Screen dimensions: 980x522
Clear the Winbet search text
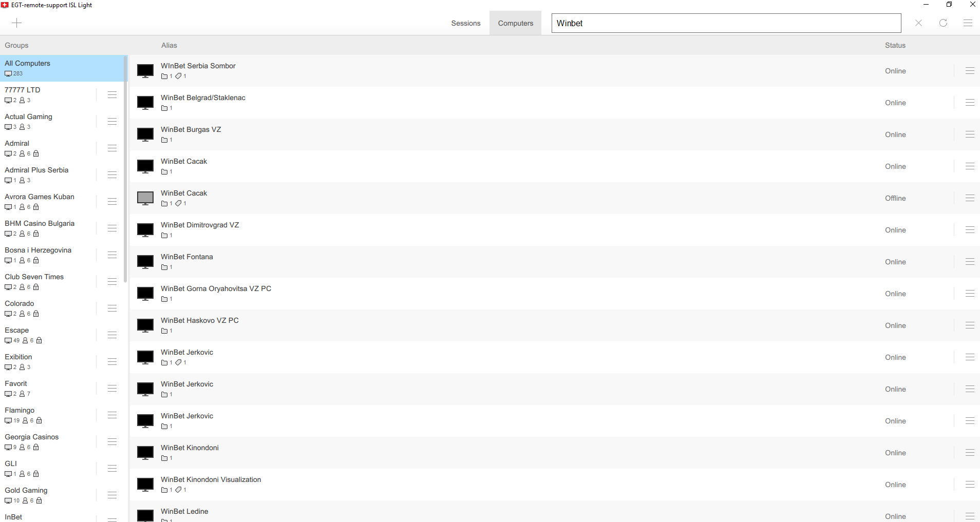918,23
